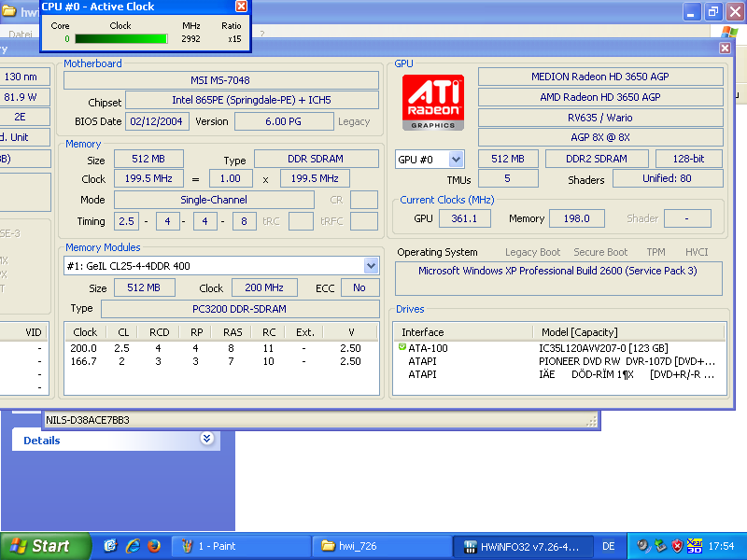The height and width of the screenshot is (560, 747).
Task: Click the Interface column header in Drives
Action: pyautogui.click(x=463, y=332)
